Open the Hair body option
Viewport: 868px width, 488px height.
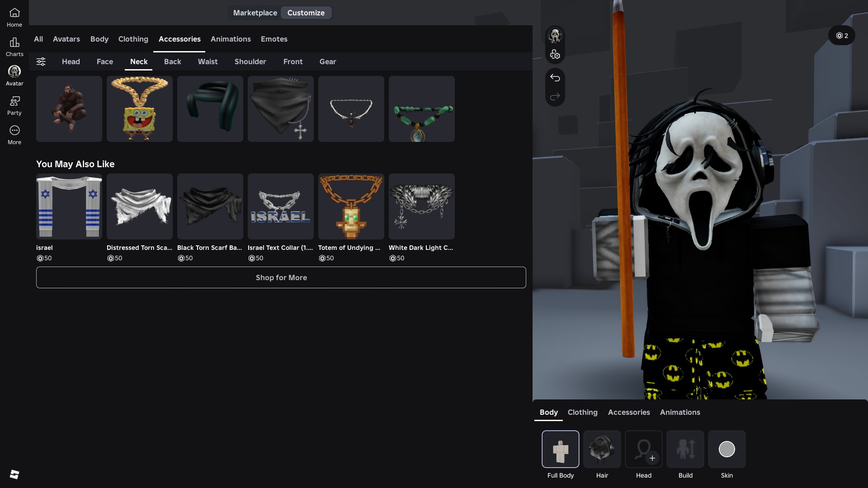(x=602, y=449)
